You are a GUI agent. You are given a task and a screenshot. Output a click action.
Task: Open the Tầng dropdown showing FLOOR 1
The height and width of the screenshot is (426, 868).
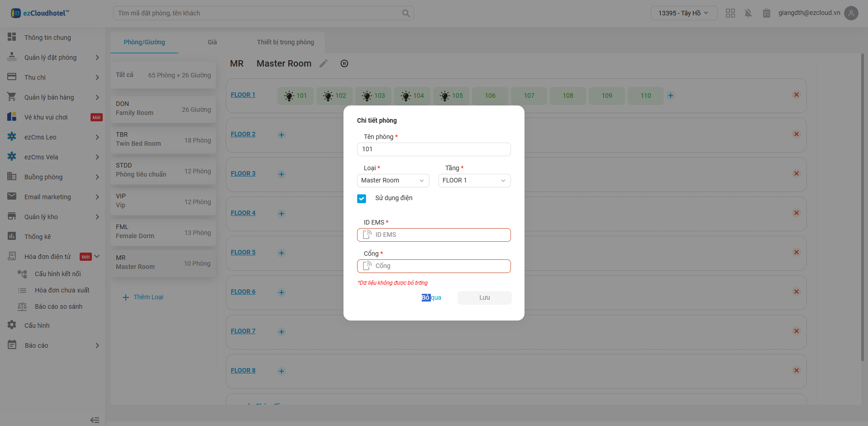[474, 181]
